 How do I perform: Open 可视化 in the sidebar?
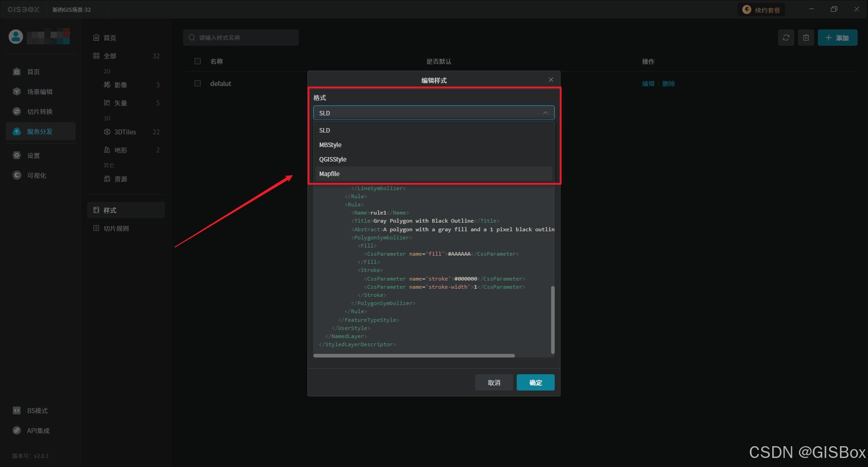coord(40,175)
